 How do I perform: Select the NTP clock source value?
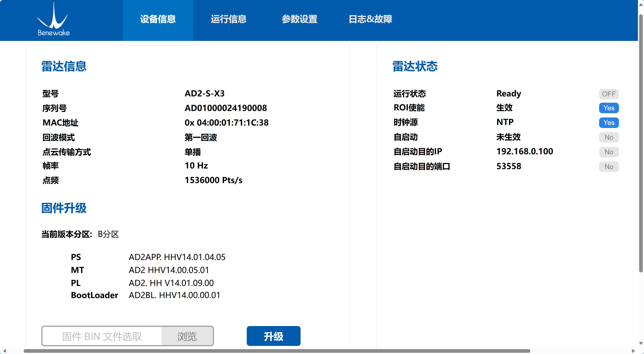coord(505,122)
